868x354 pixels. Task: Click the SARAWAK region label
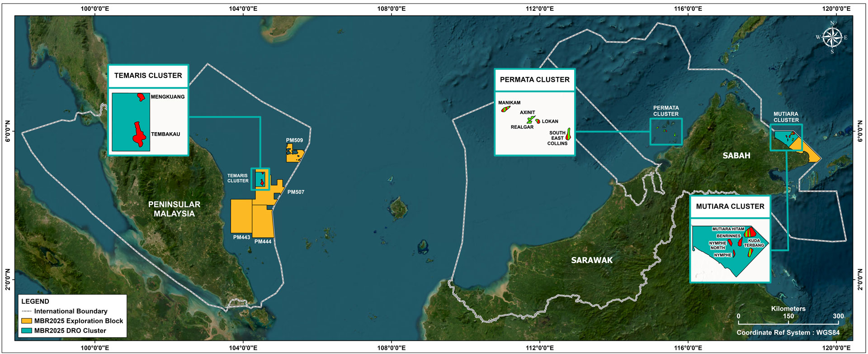coord(591,260)
